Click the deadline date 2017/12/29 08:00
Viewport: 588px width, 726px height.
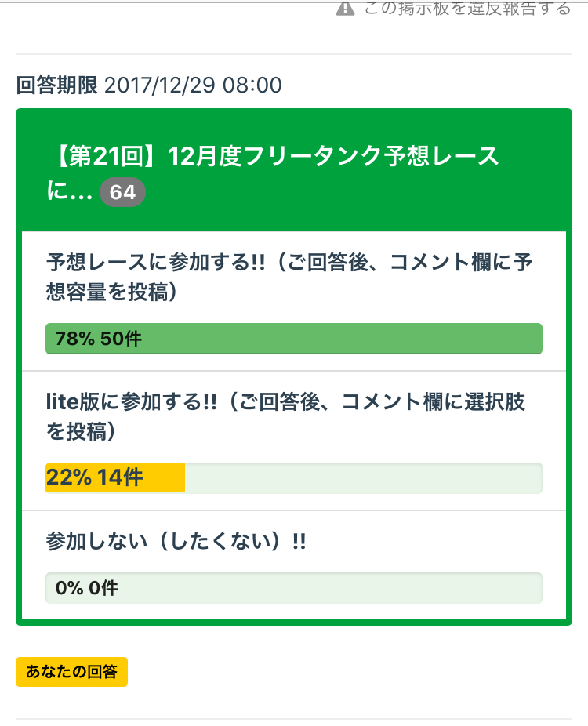point(193,85)
